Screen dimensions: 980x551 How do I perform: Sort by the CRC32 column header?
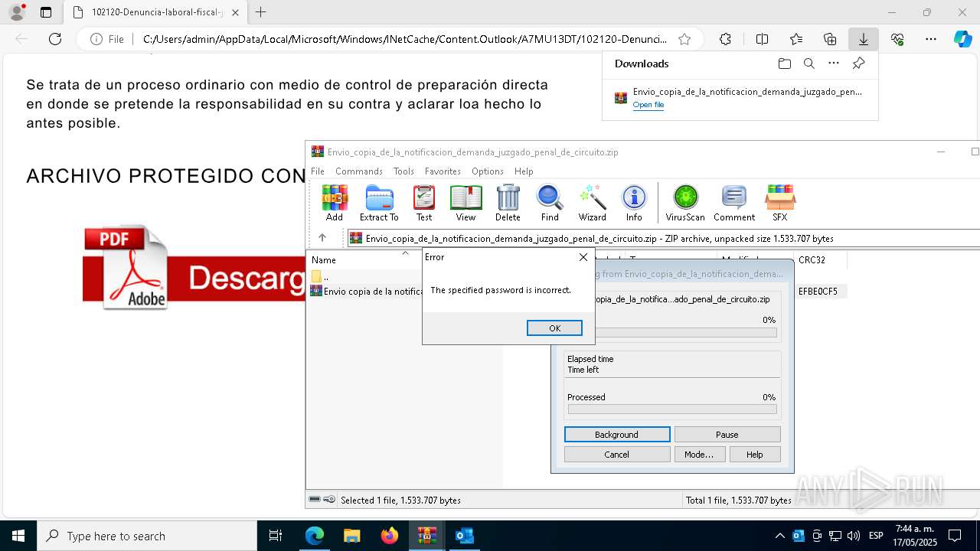[x=812, y=259]
